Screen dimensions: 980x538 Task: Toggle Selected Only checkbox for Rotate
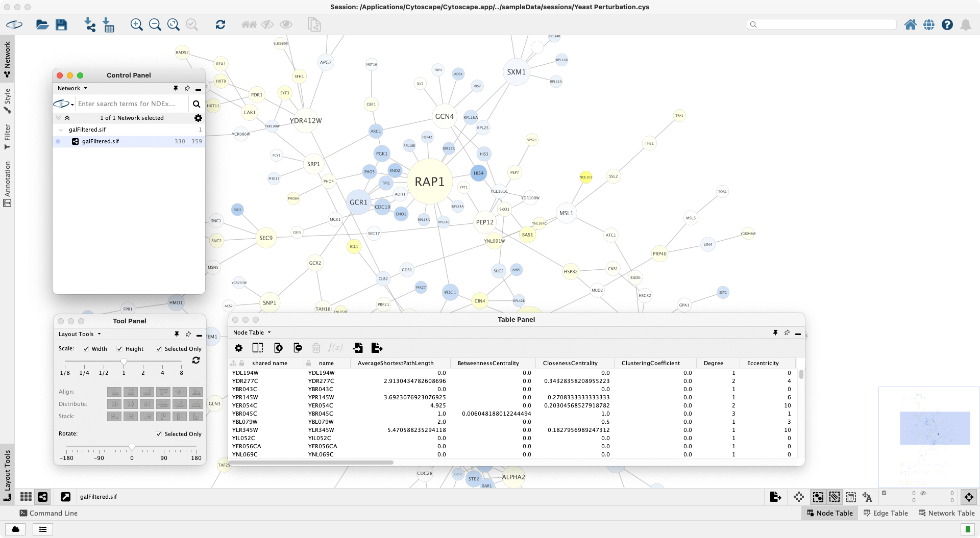point(159,434)
